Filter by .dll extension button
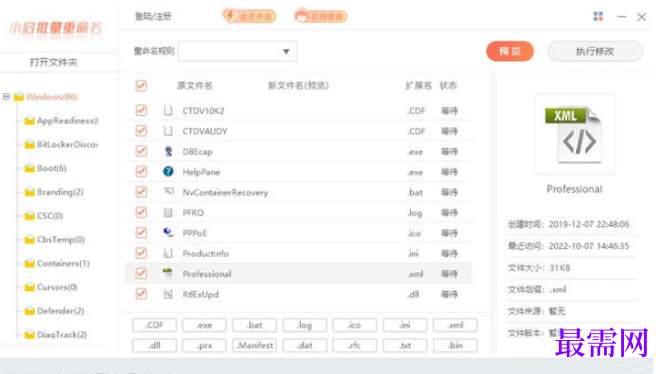 pyautogui.click(x=154, y=345)
